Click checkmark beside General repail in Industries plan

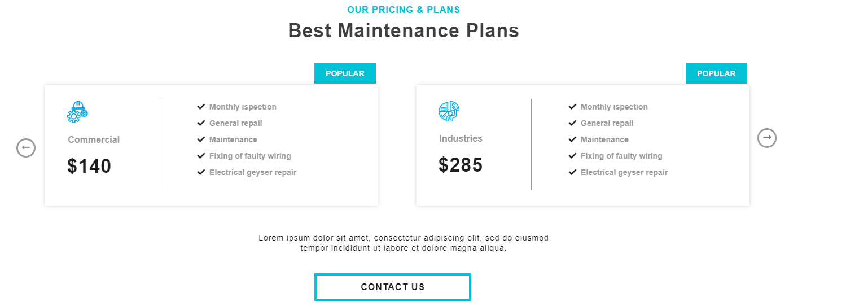coord(572,123)
